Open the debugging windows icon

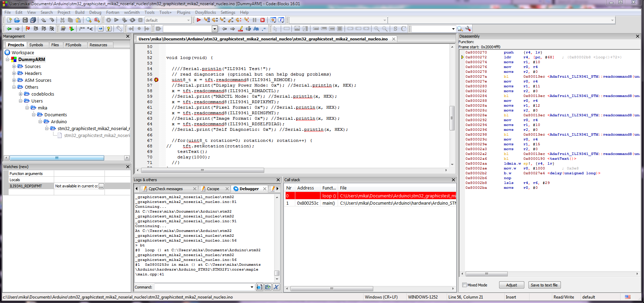[x=273, y=20]
